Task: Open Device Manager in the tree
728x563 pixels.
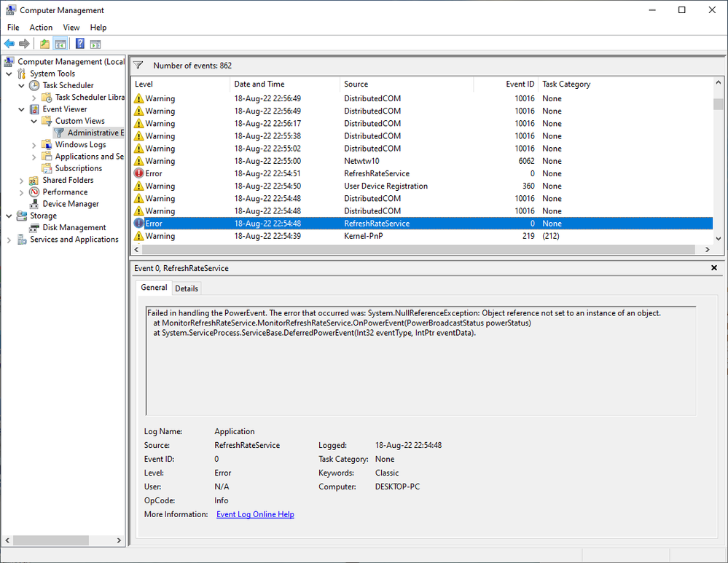Action: point(71,204)
